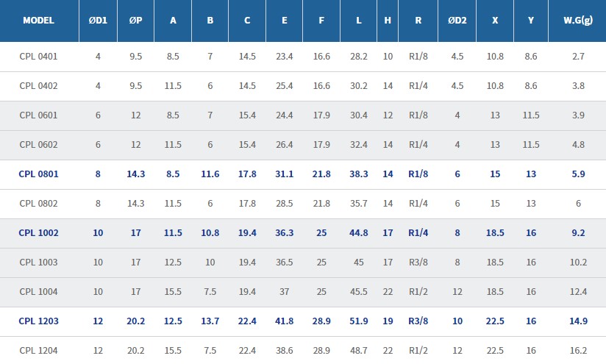Click the W.G(g) column header
This screenshot has width=606, height=364.
[578, 21]
